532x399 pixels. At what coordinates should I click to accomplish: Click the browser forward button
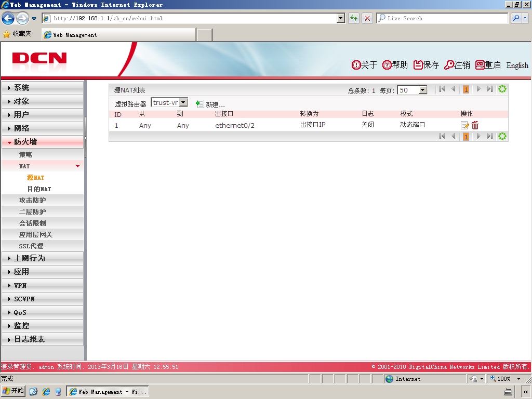pyautogui.click(x=22, y=18)
